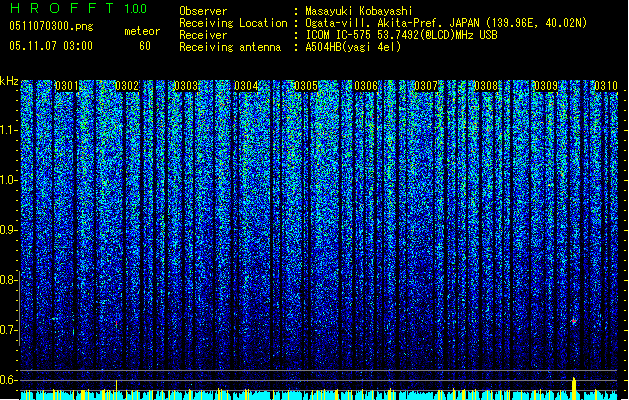Click the meteor count value 60

tap(145, 46)
